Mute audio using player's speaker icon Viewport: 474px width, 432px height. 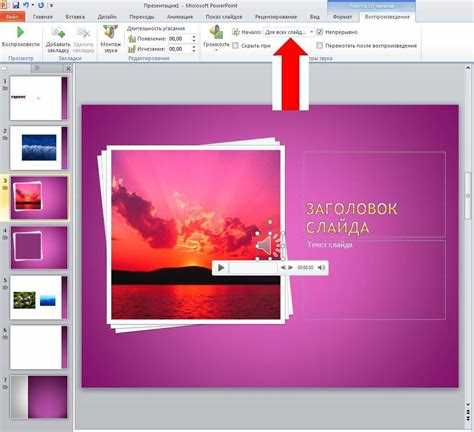point(321,267)
